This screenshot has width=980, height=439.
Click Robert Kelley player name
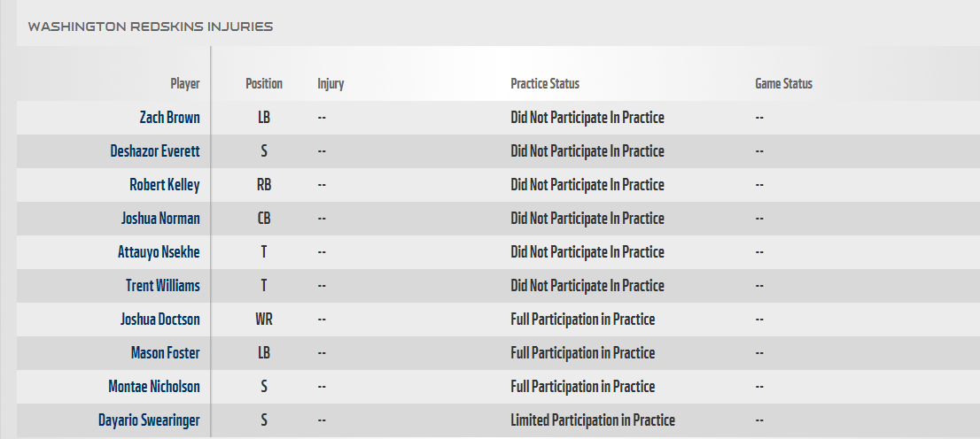click(x=165, y=185)
